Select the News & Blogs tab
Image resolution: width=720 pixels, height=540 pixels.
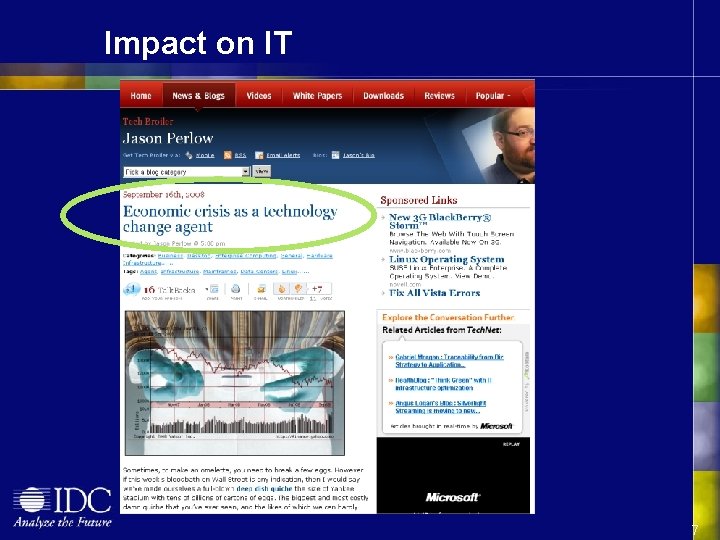[198, 96]
